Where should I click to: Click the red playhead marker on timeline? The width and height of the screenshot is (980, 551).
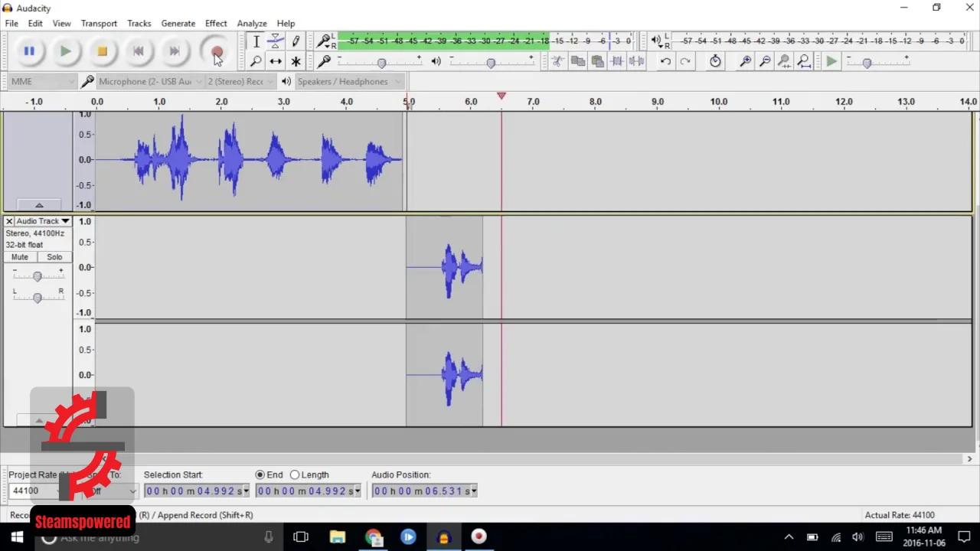pyautogui.click(x=501, y=96)
